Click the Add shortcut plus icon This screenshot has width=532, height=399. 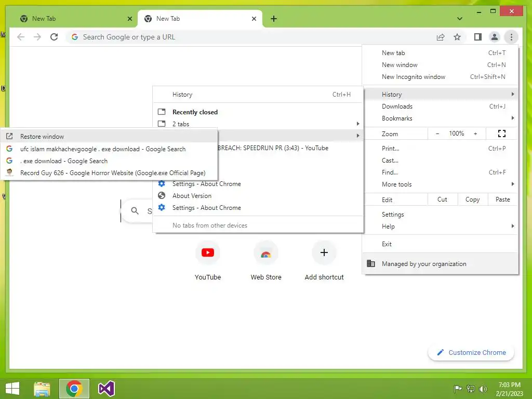tap(324, 253)
